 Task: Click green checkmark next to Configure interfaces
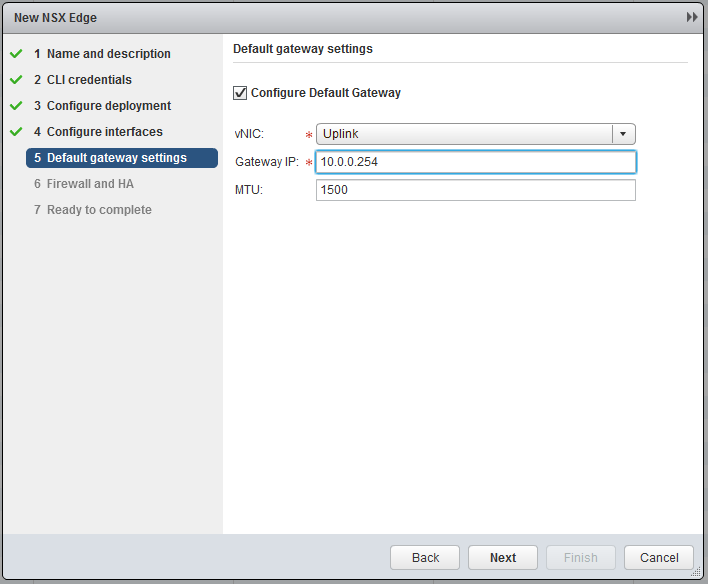click(x=16, y=132)
